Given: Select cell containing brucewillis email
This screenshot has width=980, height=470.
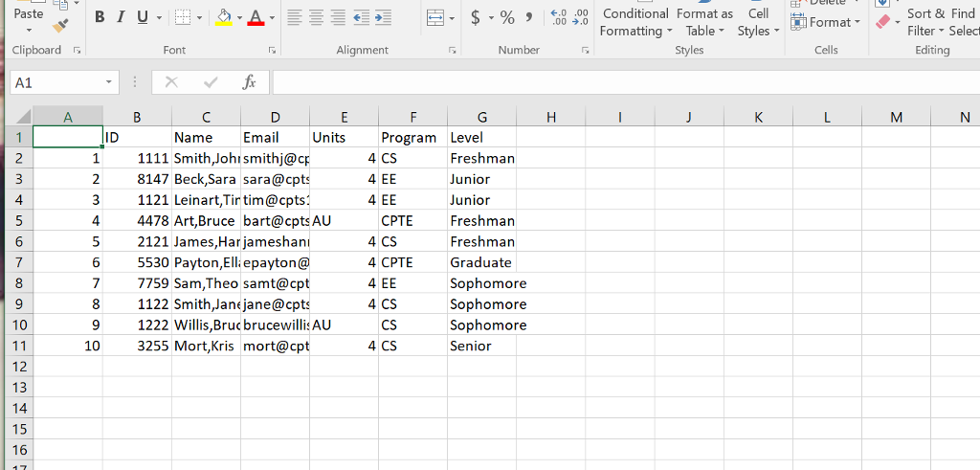Looking at the screenshot, I should click(x=275, y=325).
